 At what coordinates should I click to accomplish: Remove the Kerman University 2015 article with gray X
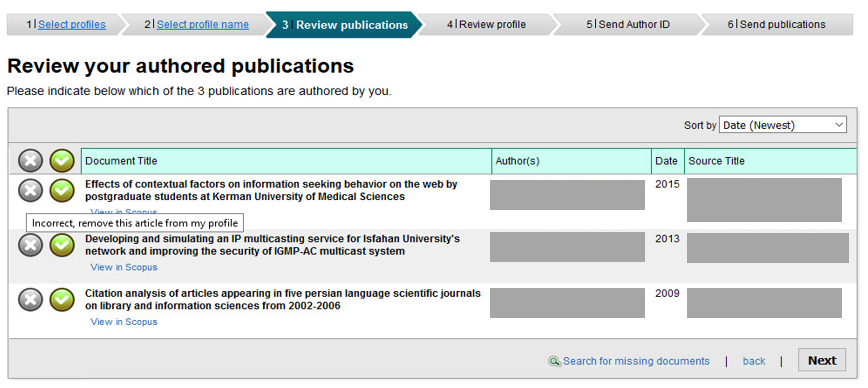pyautogui.click(x=30, y=190)
